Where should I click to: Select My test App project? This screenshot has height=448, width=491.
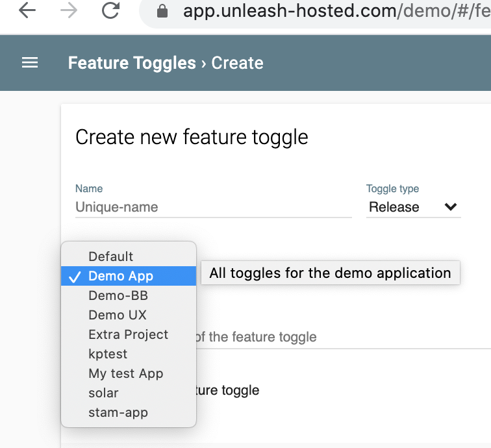[126, 373]
